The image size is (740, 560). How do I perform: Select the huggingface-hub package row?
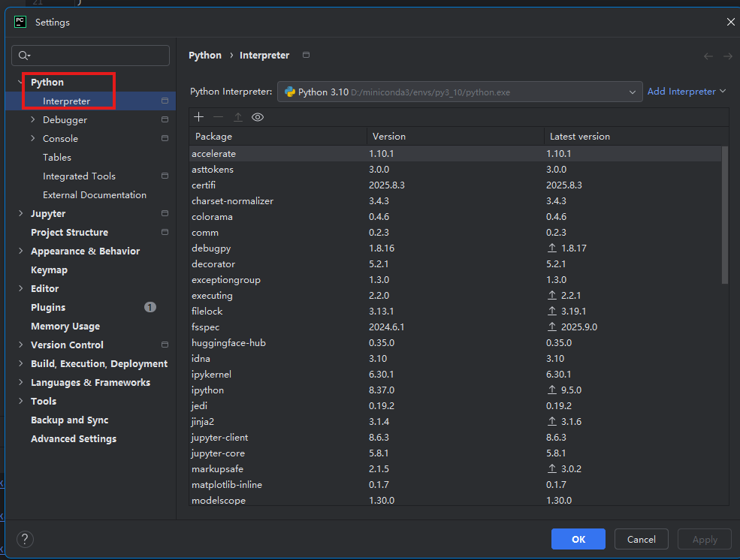[455, 343]
